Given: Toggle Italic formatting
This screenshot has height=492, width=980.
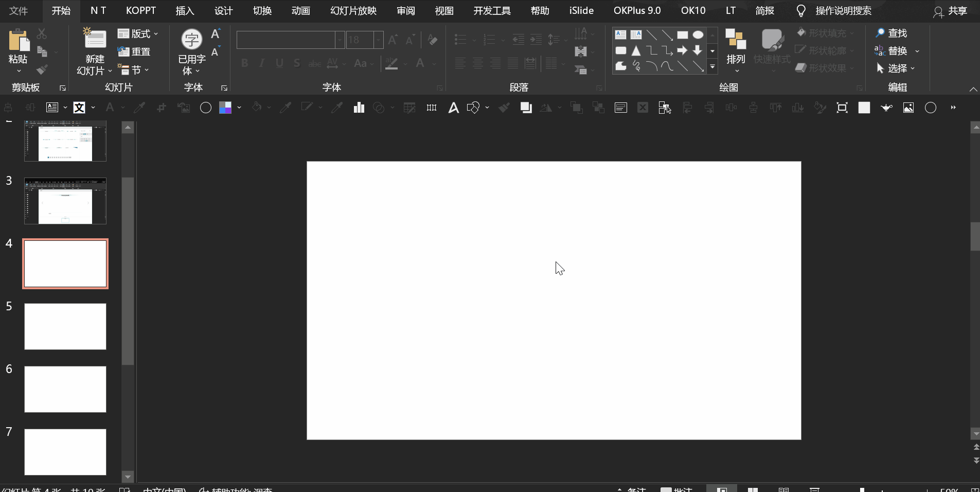Looking at the screenshot, I should pyautogui.click(x=261, y=63).
